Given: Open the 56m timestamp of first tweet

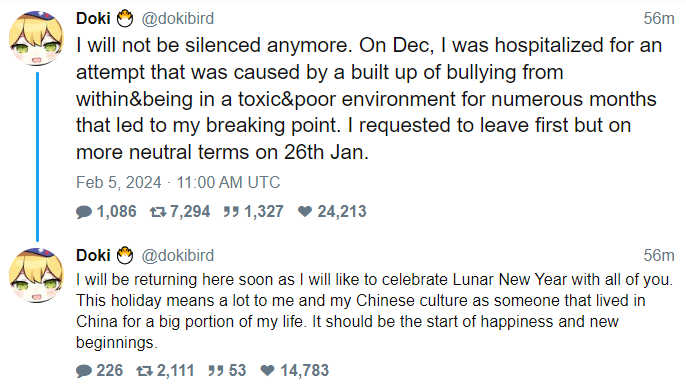Looking at the screenshot, I should pyautogui.click(x=658, y=18).
